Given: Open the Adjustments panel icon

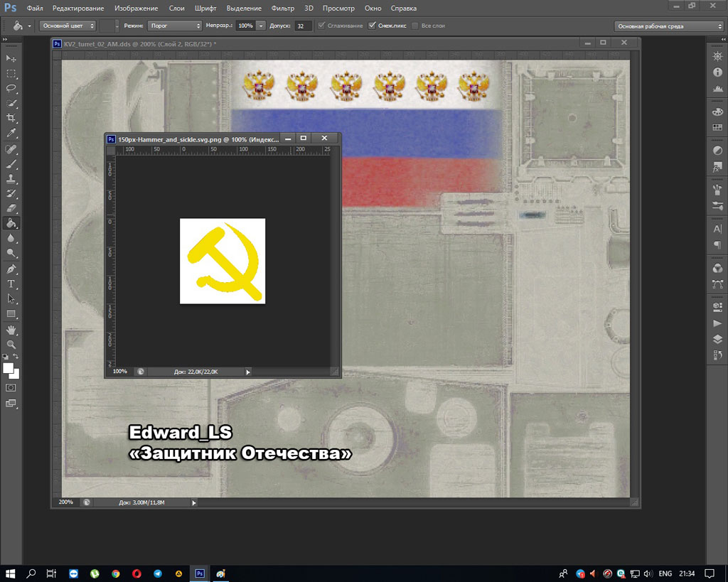Looking at the screenshot, I should tap(717, 151).
